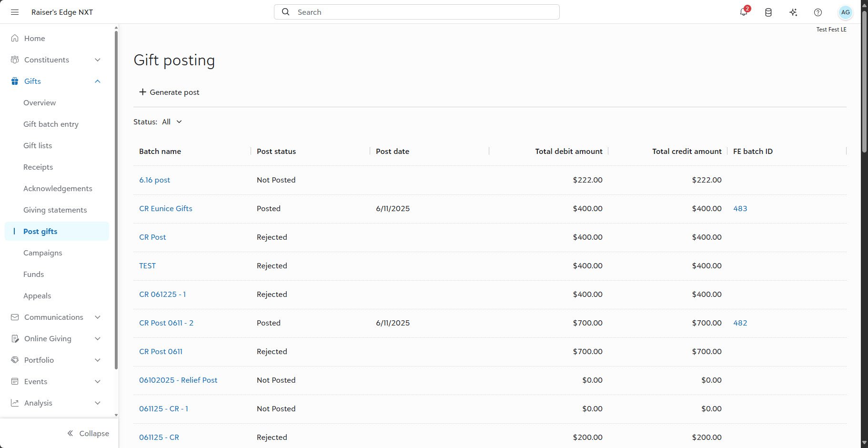Click Test Fest LE environment label
The image size is (868, 448).
coord(831,29)
